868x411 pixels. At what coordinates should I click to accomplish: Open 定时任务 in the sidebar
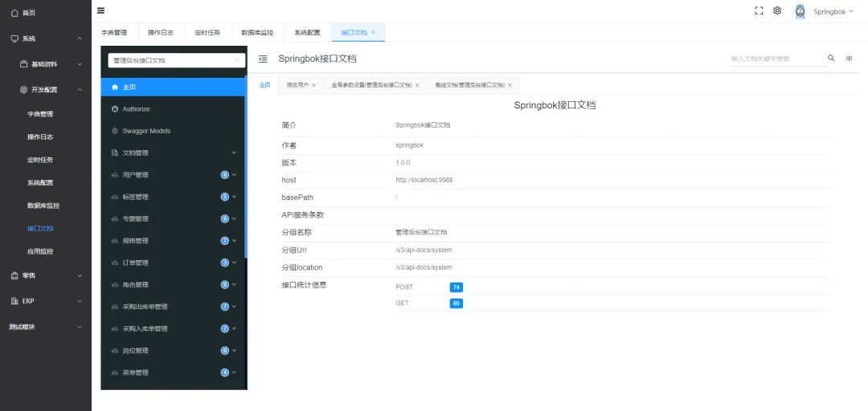[40, 160]
